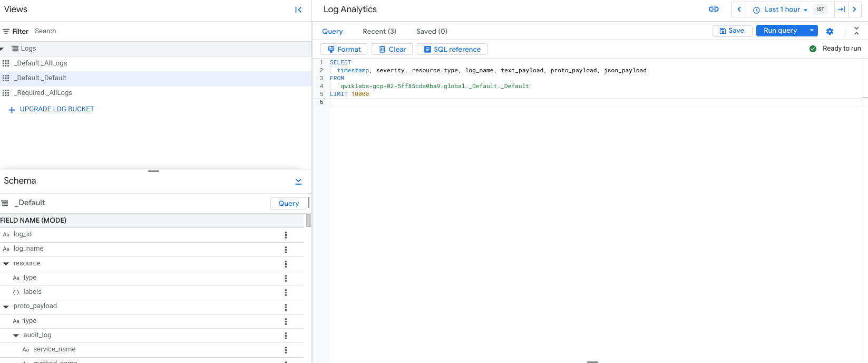Switch to the Query tab

click(x=333, y=32)
